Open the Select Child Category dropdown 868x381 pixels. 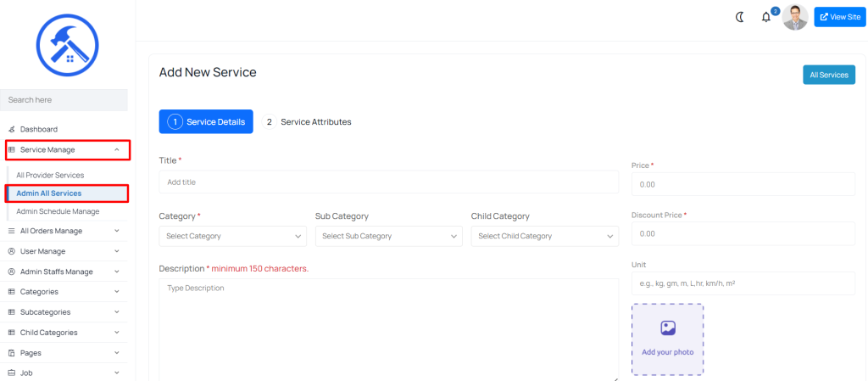tap(545, 236)
